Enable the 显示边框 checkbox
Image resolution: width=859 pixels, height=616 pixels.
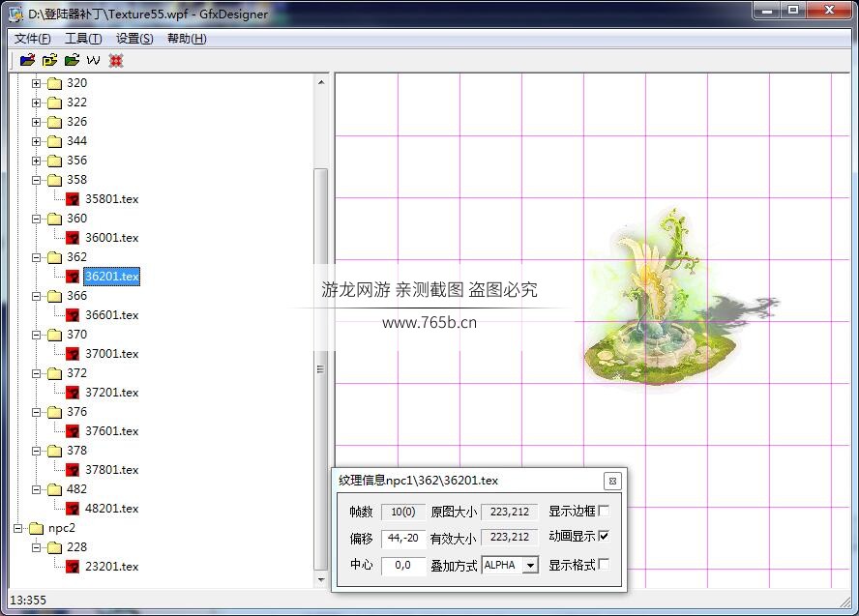604,511
